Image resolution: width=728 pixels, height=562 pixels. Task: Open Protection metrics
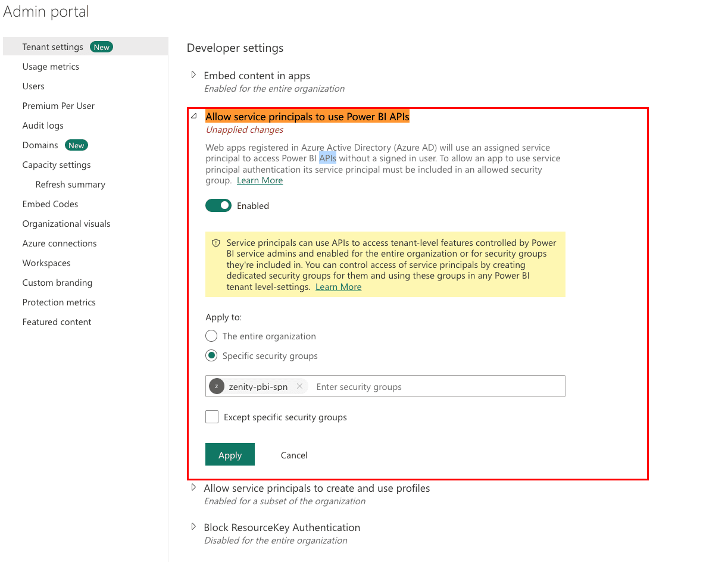[59, 302]
